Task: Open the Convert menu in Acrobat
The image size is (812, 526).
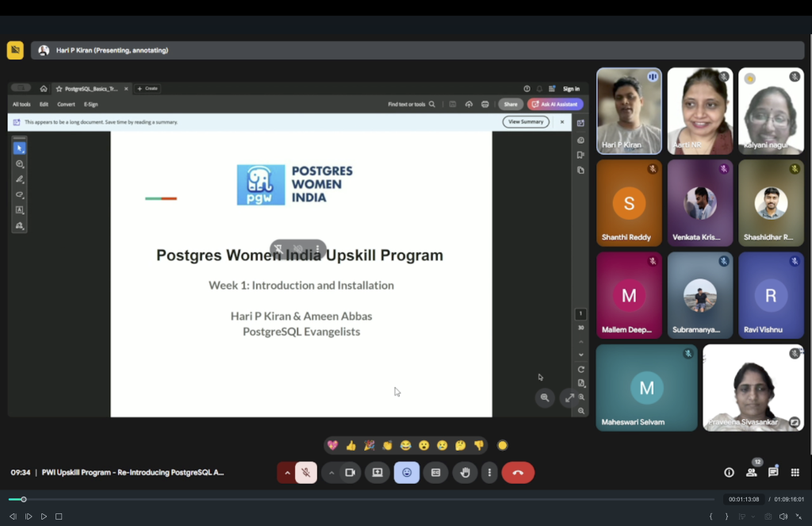Action: [66, 104]
